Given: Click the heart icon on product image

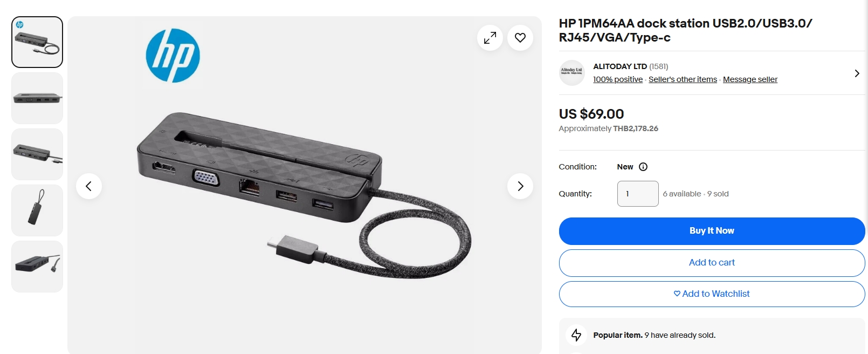Looking at the screenshot, I should click(520, 38).
